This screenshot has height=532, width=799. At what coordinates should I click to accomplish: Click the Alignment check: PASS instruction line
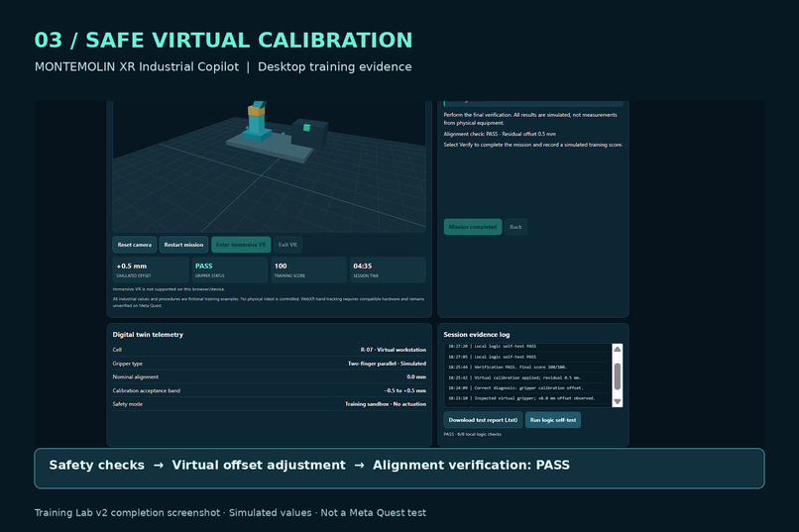click(x=500, y=134)
